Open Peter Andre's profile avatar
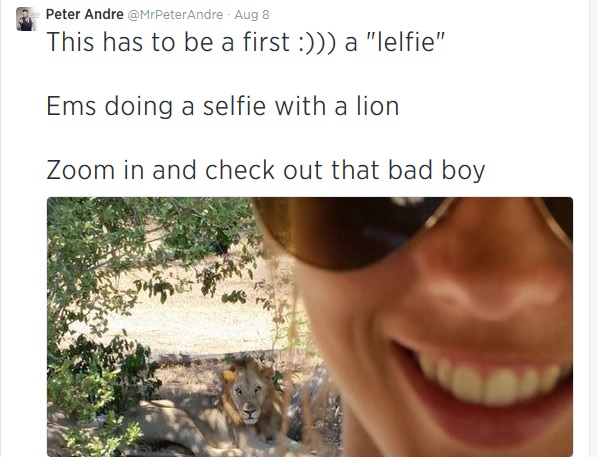This screenshot has width=598, height=457. point(26,19)
